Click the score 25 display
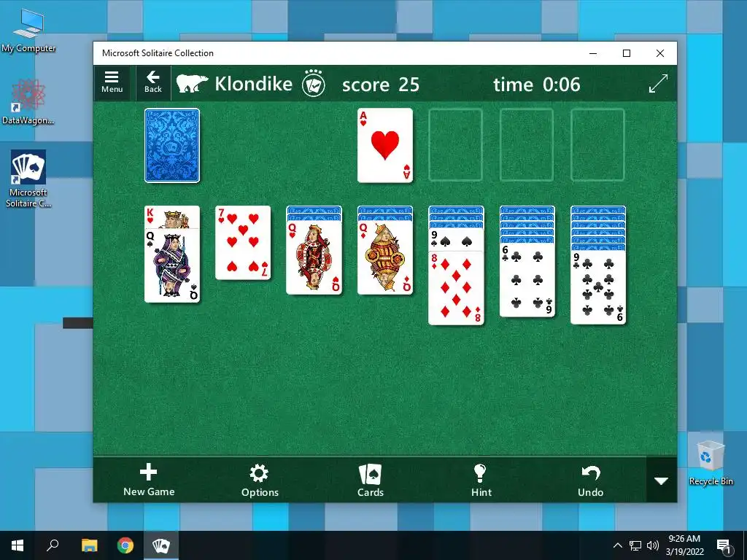This screenshot has height=560, width=747. click(x=380, y=85)
